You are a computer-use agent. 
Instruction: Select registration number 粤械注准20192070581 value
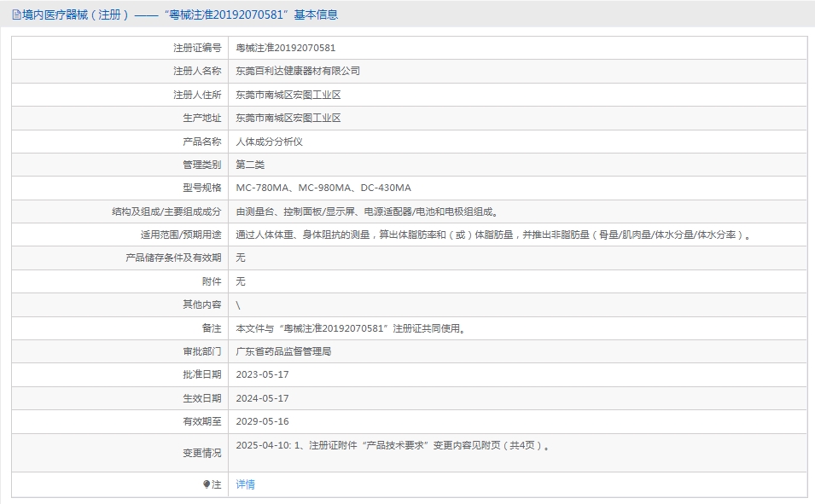tap(286, 48)
